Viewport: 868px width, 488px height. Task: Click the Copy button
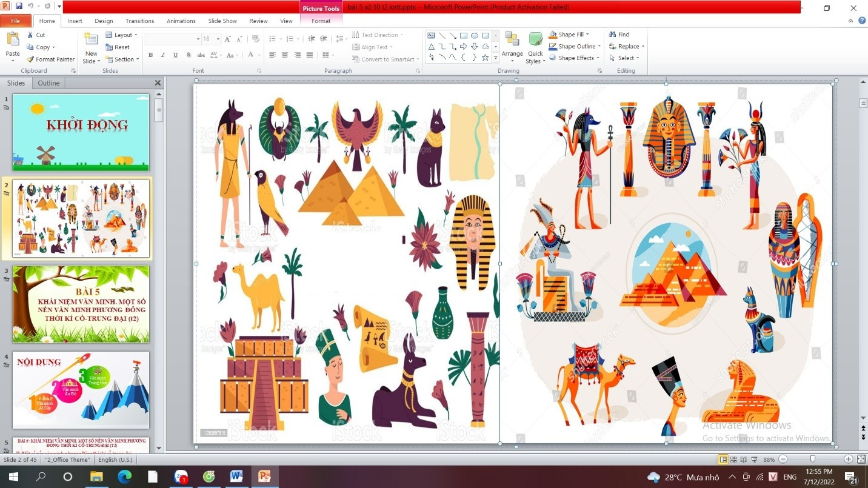(x=40, y=47)
